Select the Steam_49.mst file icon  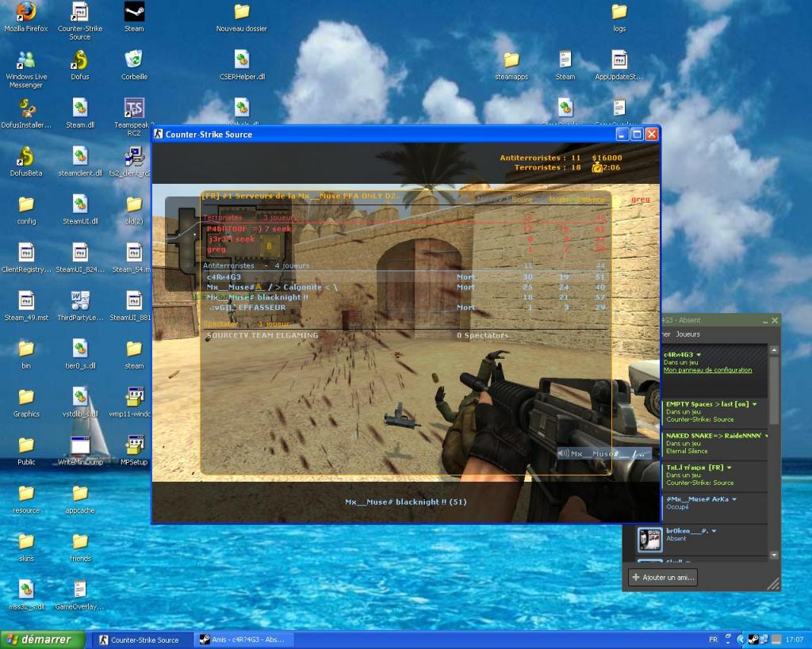[x=26, y=300]
